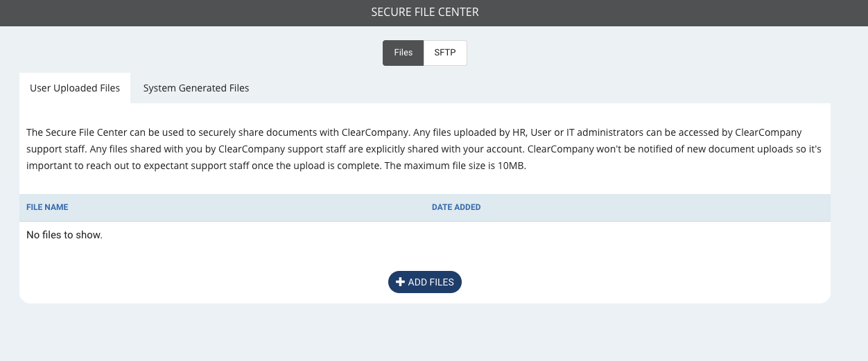
Task: Sort by the FILE NAME column header
Action: pyautogui.click(x=47, y=207)
